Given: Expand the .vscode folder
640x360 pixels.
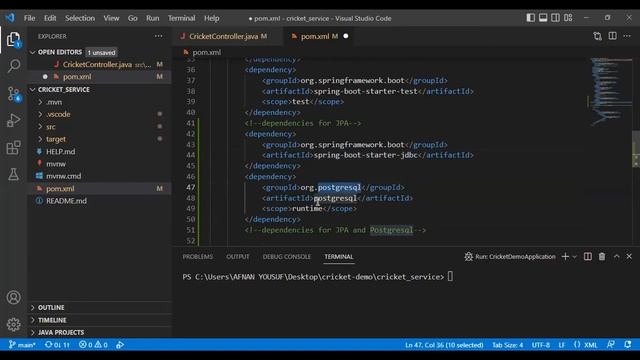Looking at the screenshot, I should pos(58,114).
